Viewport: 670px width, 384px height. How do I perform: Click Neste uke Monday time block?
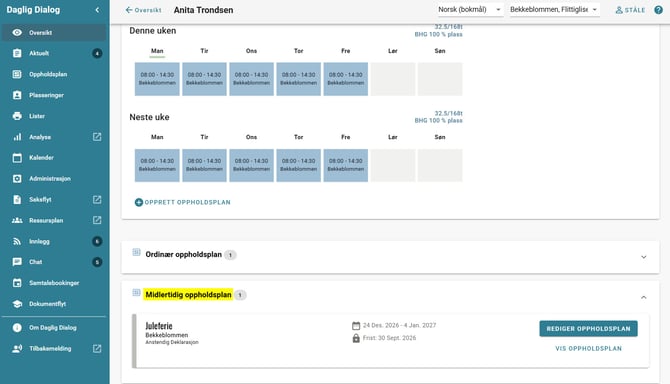157,165
